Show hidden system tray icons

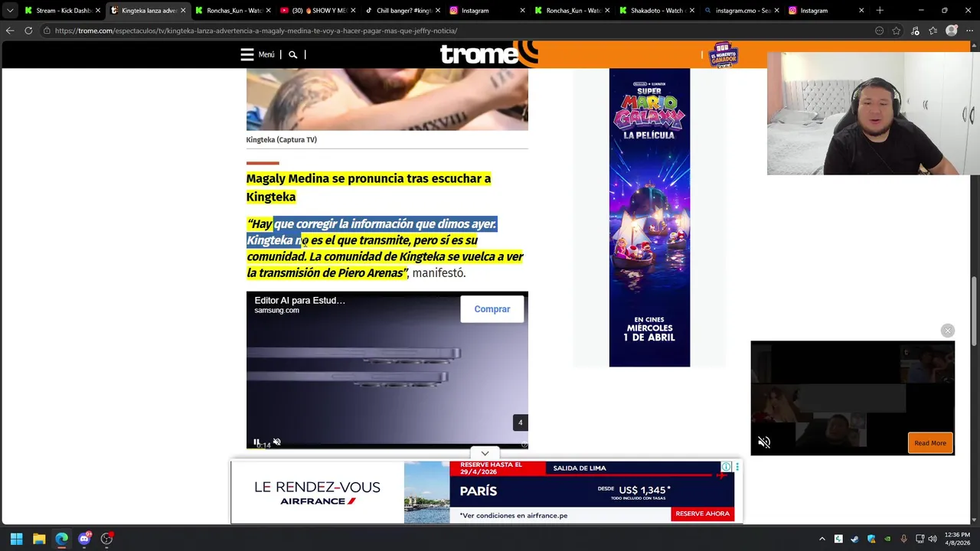pyautogui.click(x=822, y=539)
